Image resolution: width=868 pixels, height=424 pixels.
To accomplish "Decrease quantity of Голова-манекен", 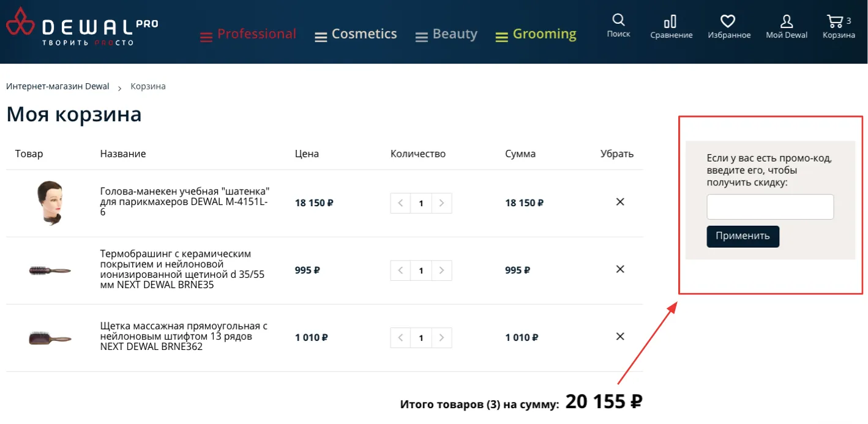I will [400, 203].
